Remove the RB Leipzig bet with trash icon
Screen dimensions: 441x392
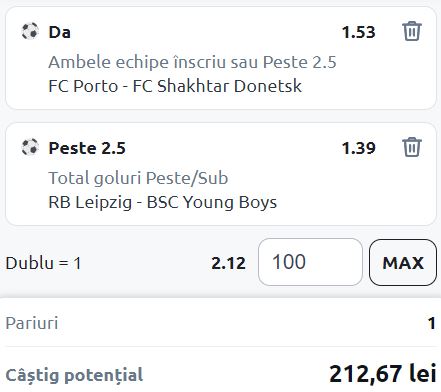coord(412,147)
